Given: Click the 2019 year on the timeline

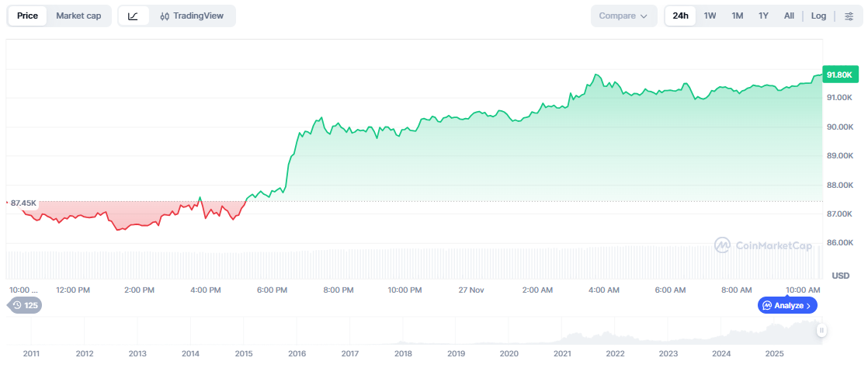Looking at the screenshot, I should point(456,353).
